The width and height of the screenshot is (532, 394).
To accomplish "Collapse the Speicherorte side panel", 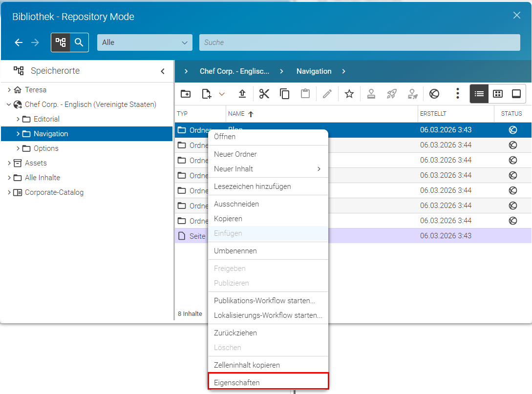I will (163, 71).
